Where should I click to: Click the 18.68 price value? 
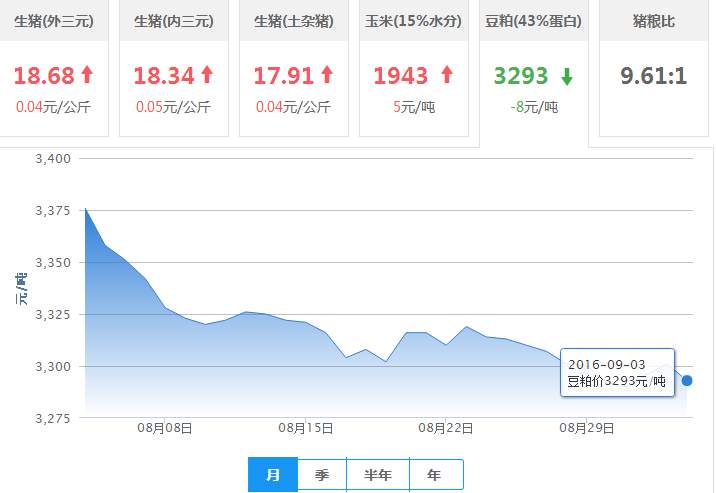(x=44, y=76)
